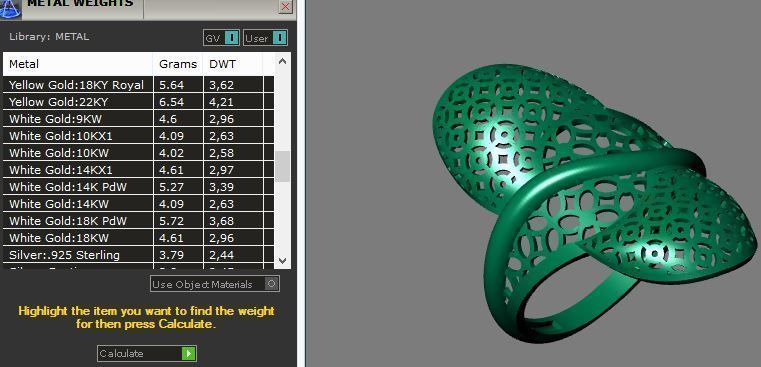This screenshot has width=761, height=367.
Task: Click the 3,62 DWT value
Action: tap(221, 85)
